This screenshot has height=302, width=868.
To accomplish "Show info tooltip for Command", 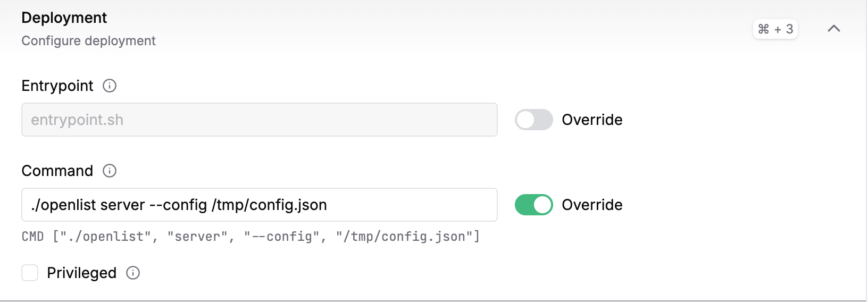I will pyautogui.click(x=110, y=171).
